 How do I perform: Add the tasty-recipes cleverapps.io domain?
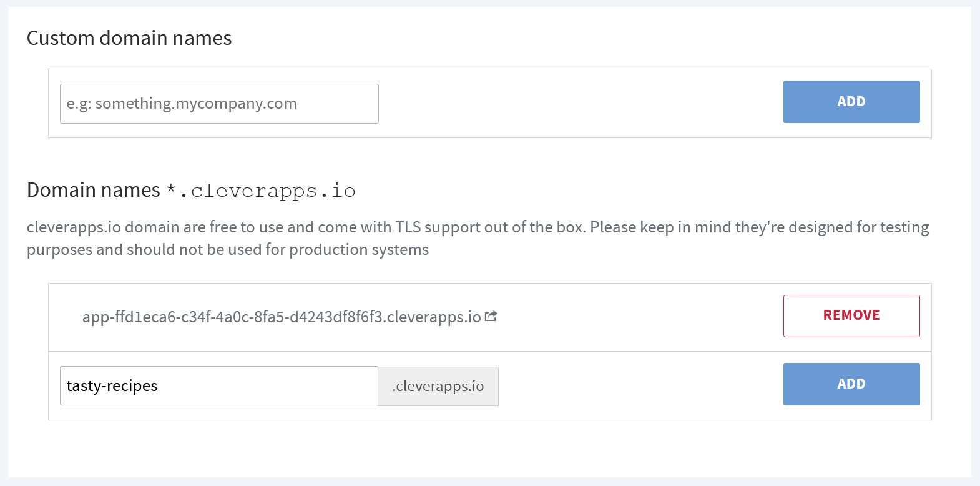click(851, 384)
